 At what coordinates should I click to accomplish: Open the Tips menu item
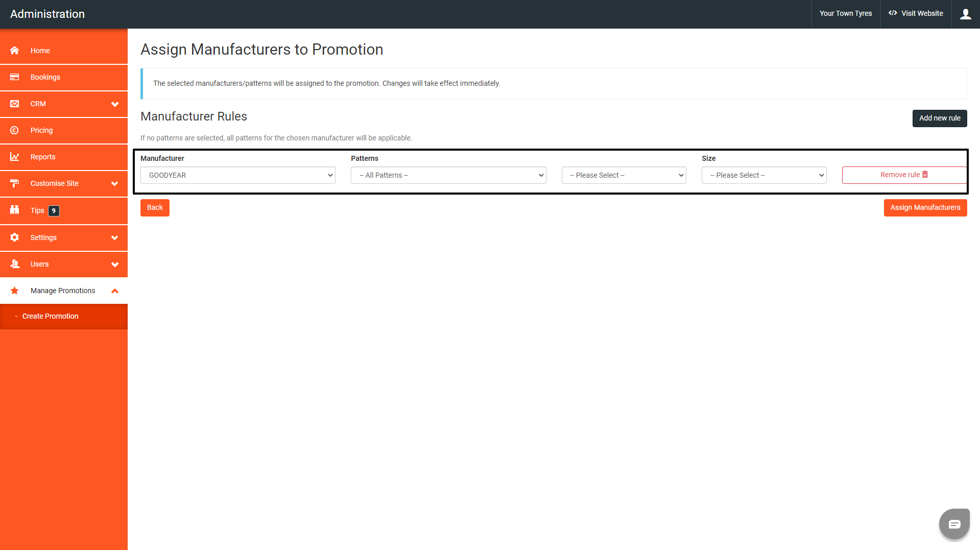[64, 210]
